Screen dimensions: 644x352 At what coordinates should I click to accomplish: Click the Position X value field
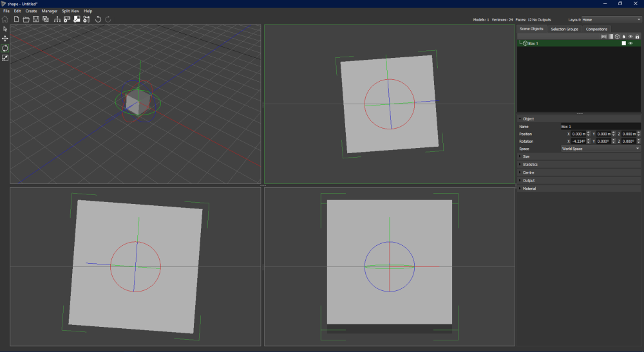pyautogui.click(x=579, y=134)
